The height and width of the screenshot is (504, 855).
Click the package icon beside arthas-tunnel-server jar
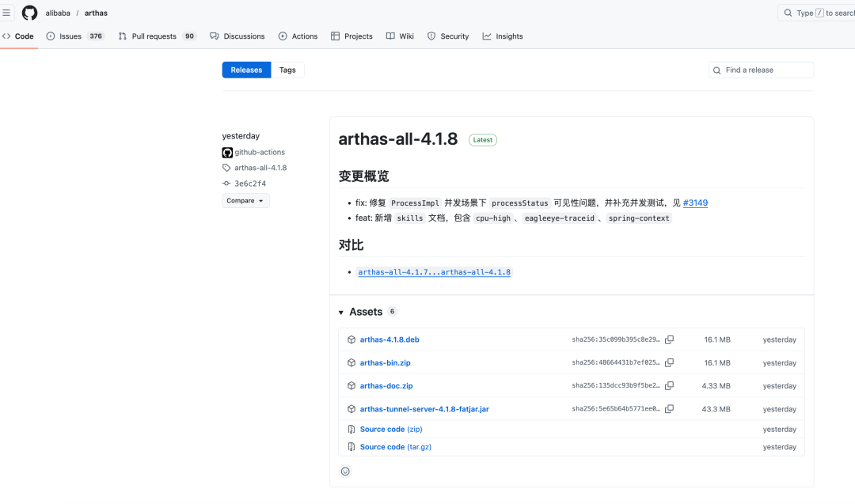point(351,409)
